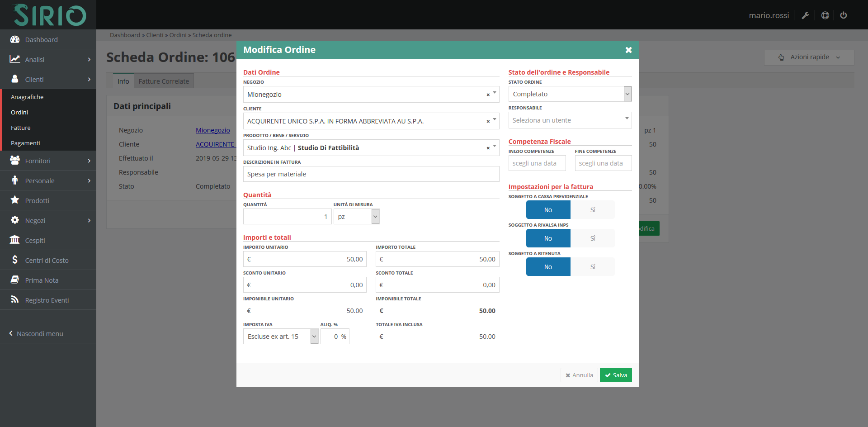Open the Registro Eventi log
Viewport: 868px width, 427px height.
pyautogui.click(x=47, y=300)
